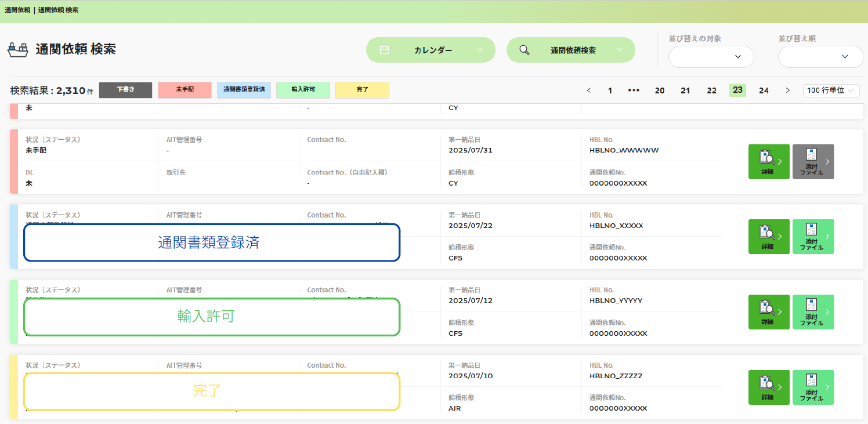Go to page 1
The width and height of the screenshot is (868, 424).
(x=610, y=90)
